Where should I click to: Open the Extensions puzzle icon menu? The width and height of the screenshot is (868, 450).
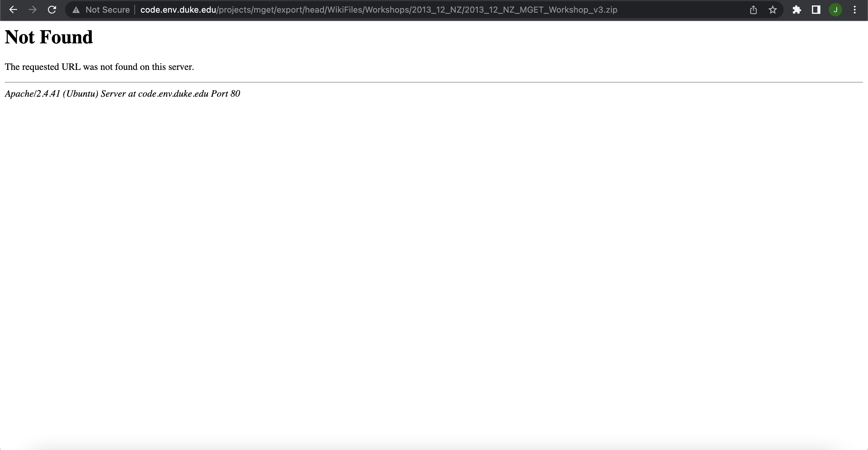pyautogui.click(x=797, y=10)
